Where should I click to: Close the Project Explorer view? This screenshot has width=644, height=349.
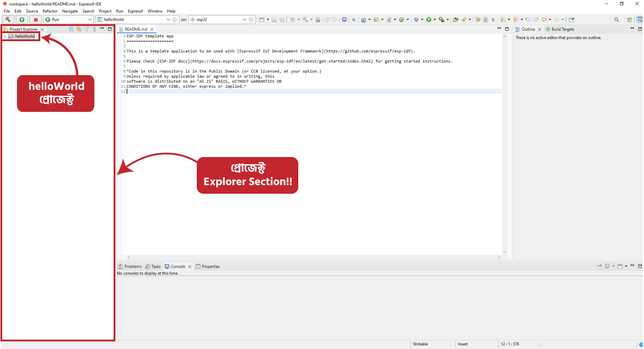42,29
